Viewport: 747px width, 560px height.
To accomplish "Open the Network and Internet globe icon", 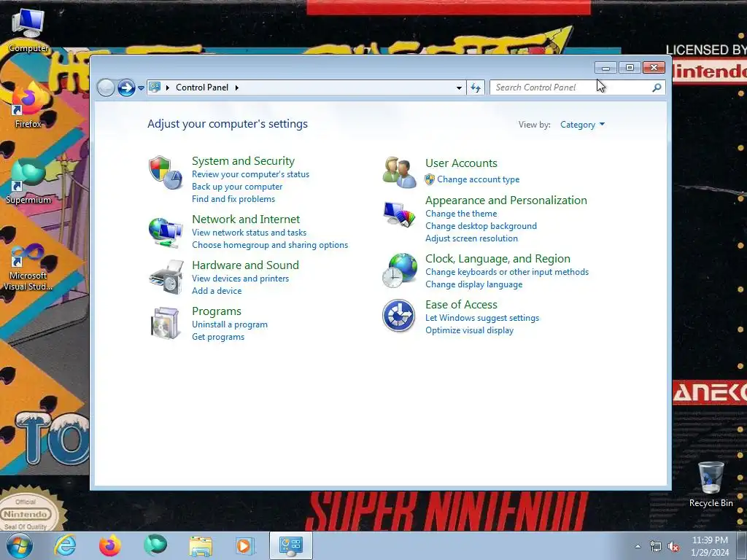I will 166,233.
